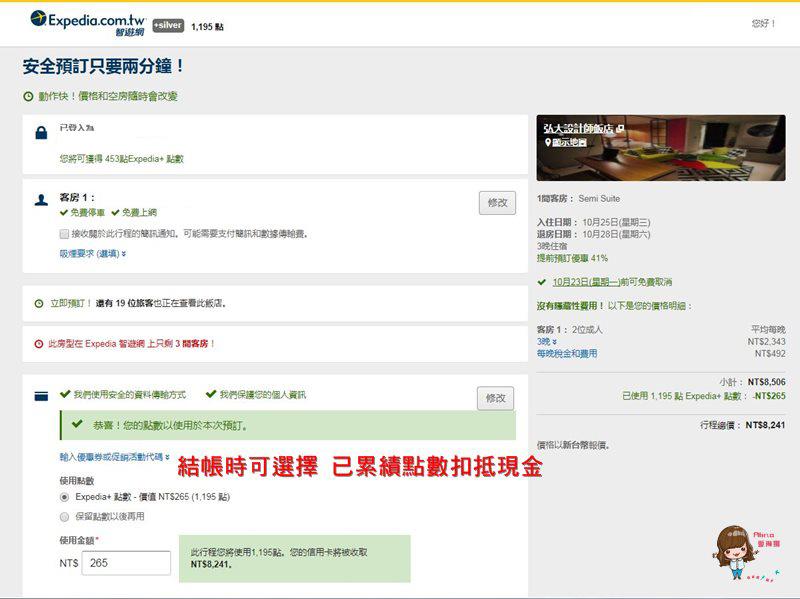Open the Expedia.com.tw logo homepage
This screenshot has width=800, height=599.
(x=87, y=23)
